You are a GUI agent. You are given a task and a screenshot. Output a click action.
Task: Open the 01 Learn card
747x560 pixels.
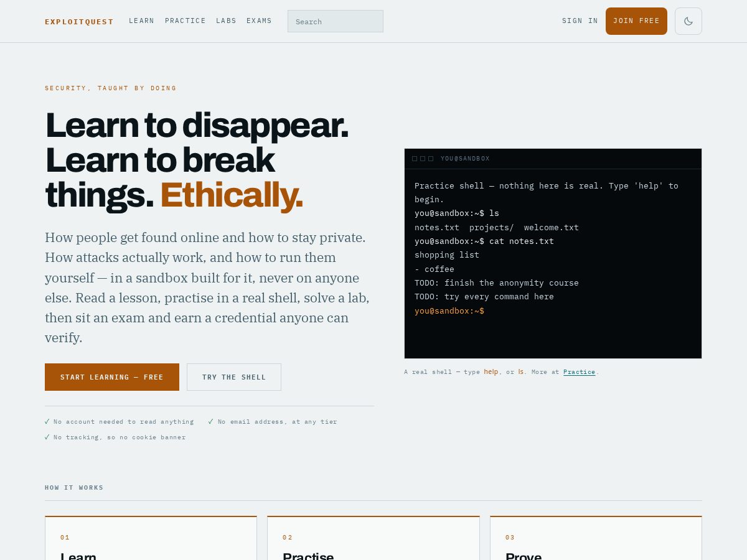(151, 538)
